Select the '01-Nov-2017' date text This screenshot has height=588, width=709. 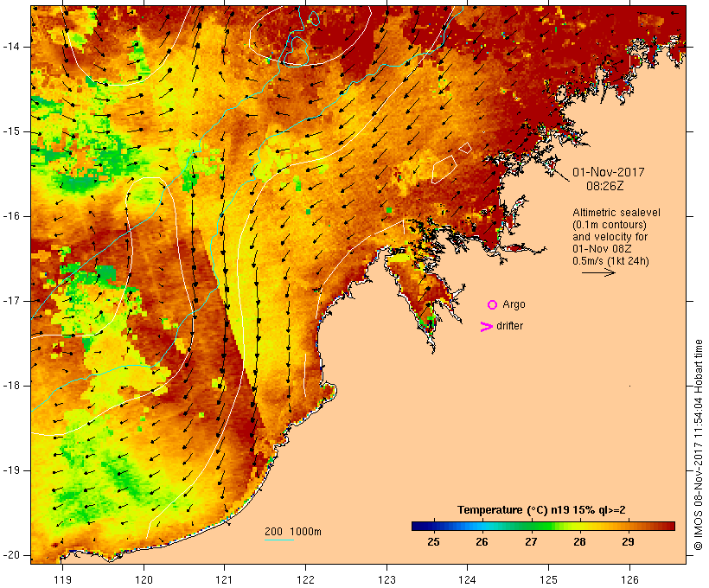pyautogui.click(x=608, y=172)
